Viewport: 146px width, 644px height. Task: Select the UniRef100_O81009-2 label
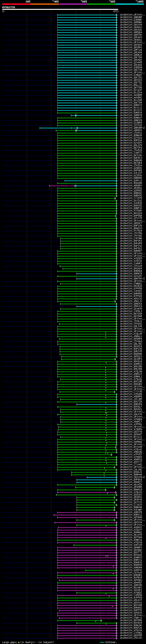pyautogui.click(x=132, y=477)
